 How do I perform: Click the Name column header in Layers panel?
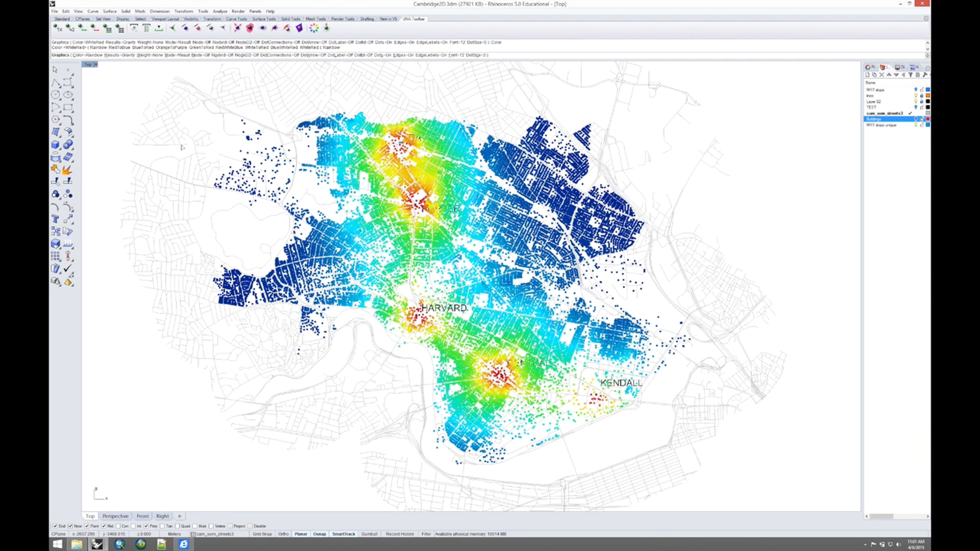[871, 83]
